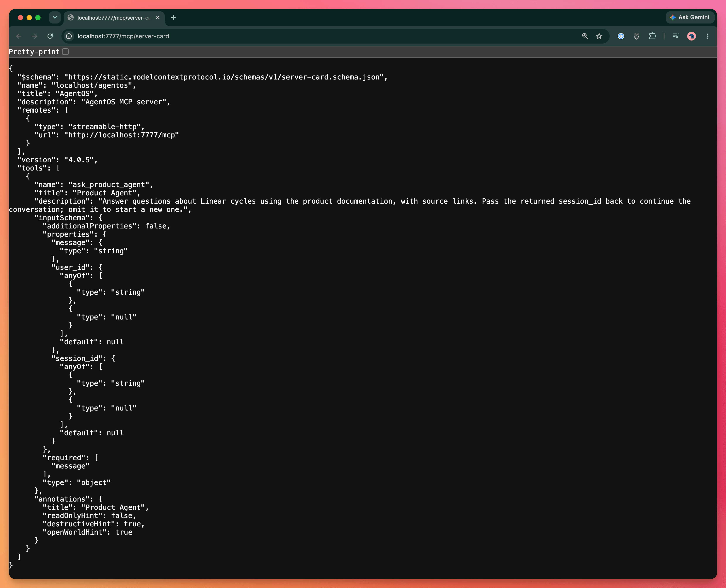Click the "http://localhost:7777/mcp" url line
This screenshot has width=726, height=588.
tap(106, 135)
